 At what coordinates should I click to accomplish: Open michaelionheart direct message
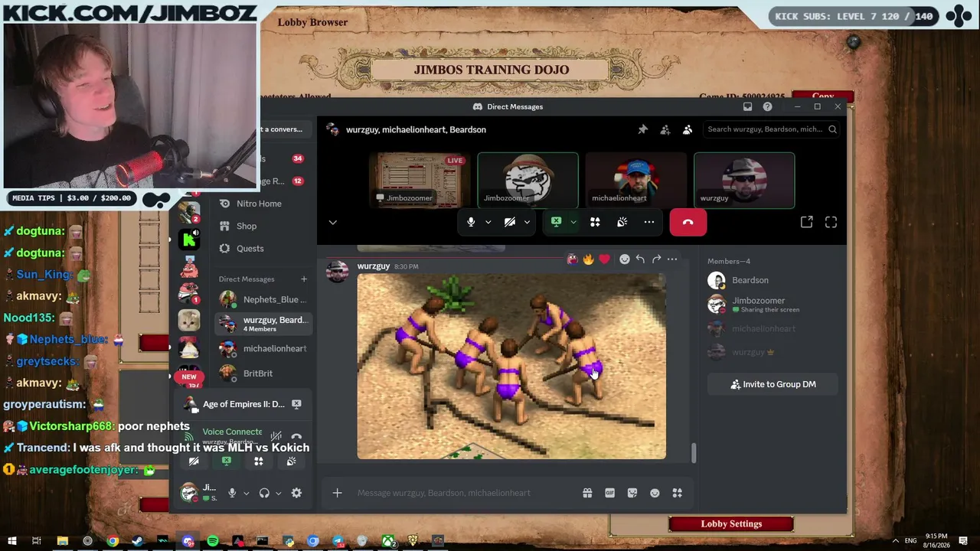pos(263,348)
